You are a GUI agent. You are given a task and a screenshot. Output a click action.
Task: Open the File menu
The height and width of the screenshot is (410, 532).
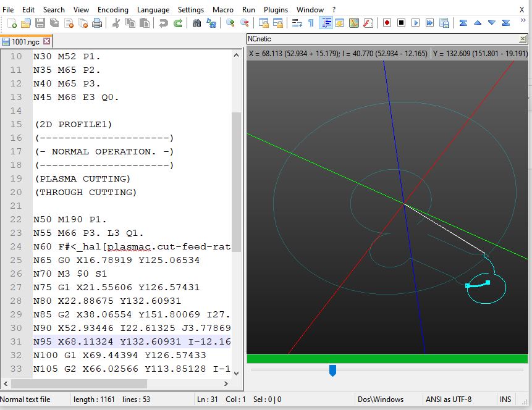[x=8, y=9]
